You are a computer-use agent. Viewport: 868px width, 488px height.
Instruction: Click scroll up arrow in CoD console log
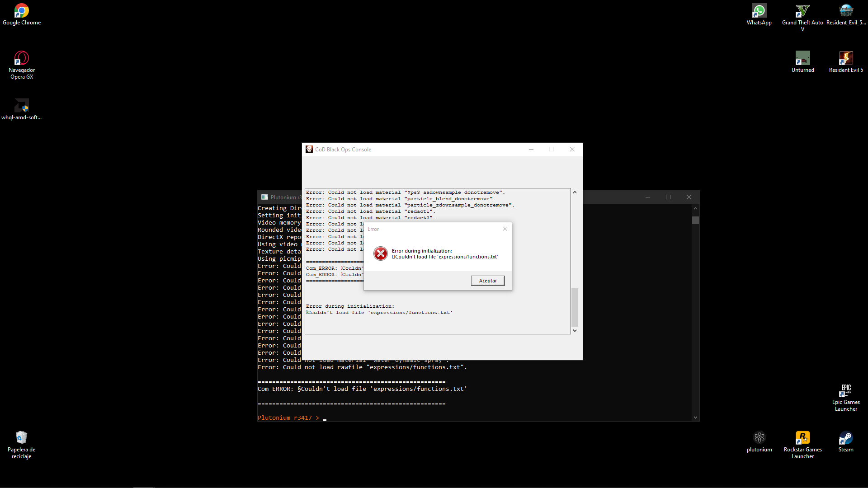575,192
